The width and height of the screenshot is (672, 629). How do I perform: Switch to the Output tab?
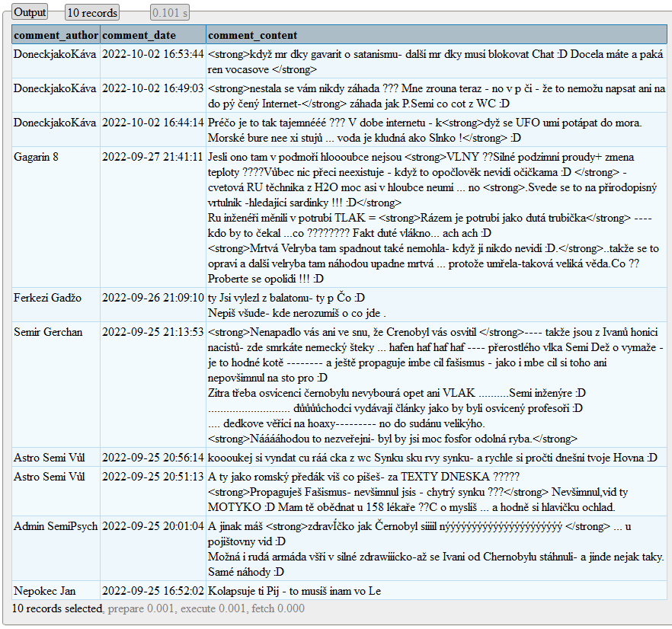[30, 12]
